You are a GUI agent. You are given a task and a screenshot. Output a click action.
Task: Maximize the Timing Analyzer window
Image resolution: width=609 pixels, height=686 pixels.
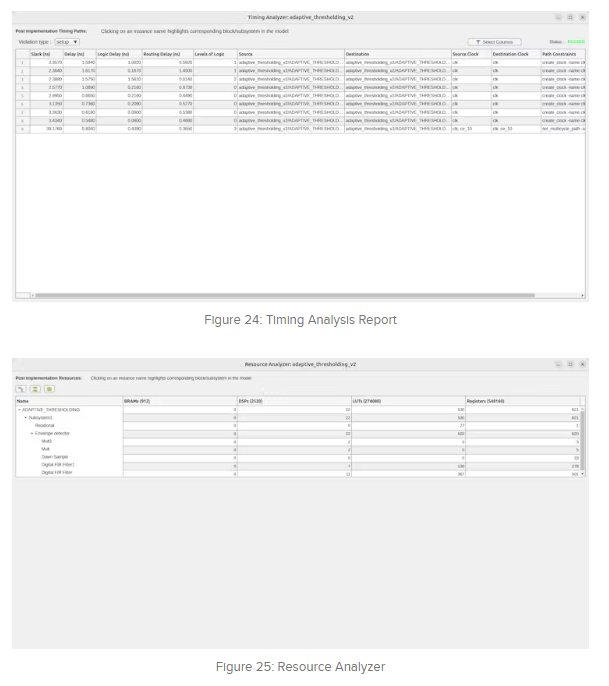[571, 17]
